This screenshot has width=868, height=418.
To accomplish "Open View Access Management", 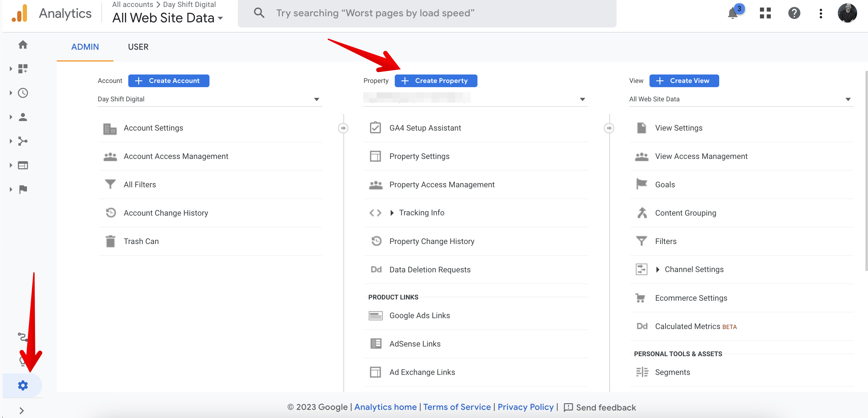I will click(701, 156).
